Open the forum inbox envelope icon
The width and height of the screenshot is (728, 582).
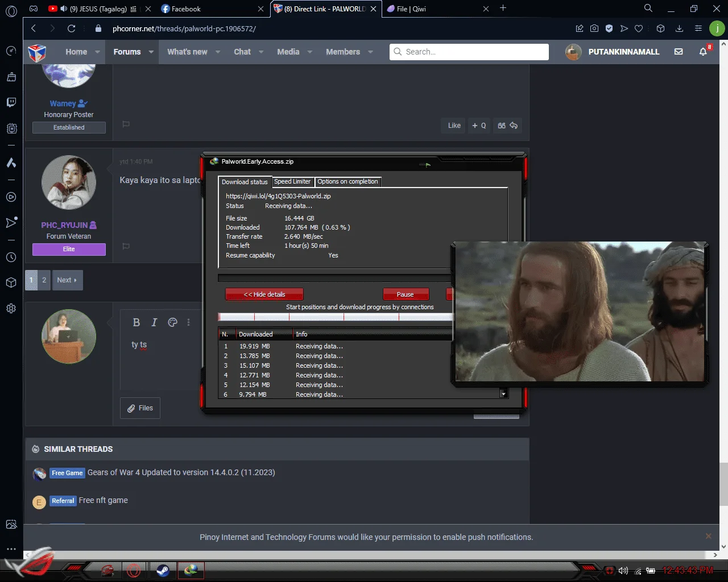[x=679, y=52]
